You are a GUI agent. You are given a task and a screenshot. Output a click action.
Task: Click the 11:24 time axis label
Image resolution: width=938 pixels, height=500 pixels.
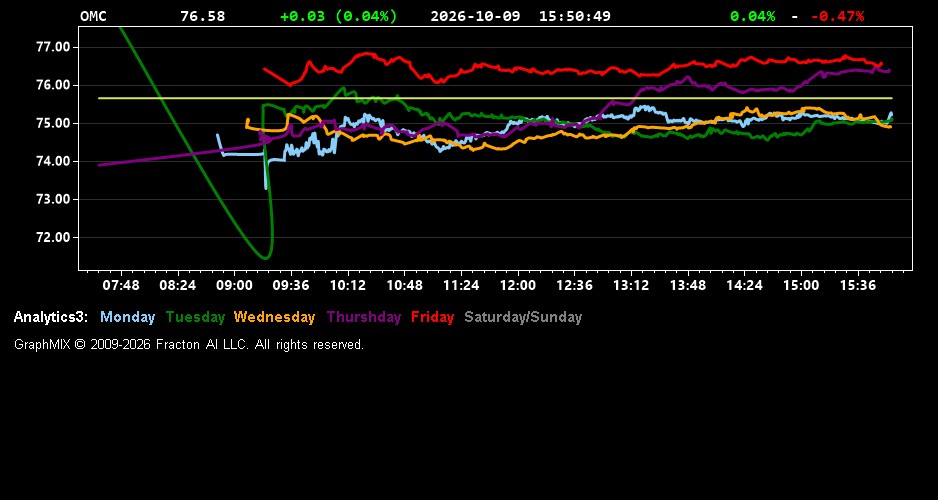[461, 285]
